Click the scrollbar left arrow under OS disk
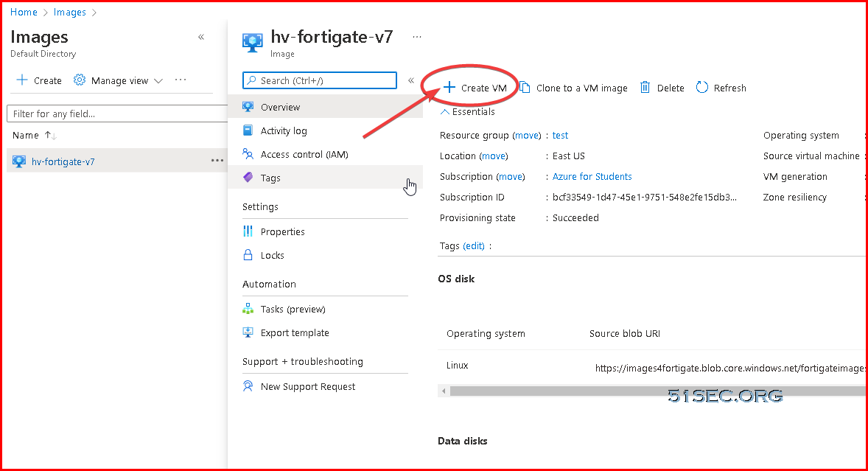Viewport: 868px width, 471px height. [x=444, y=391]
